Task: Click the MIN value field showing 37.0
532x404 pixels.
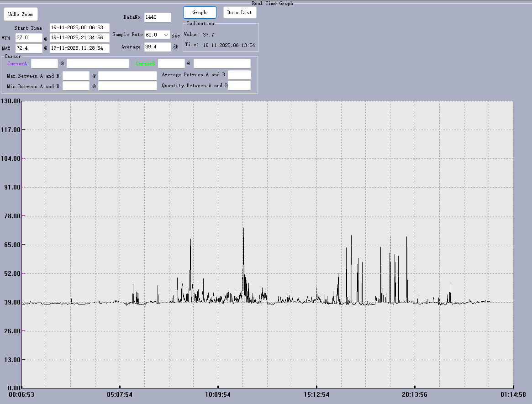Action: click(29, 38)
